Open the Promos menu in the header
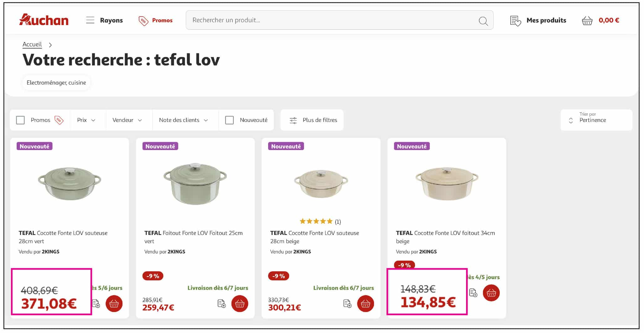Viewport: 644px width, 333px height. (x=156, y=20)
